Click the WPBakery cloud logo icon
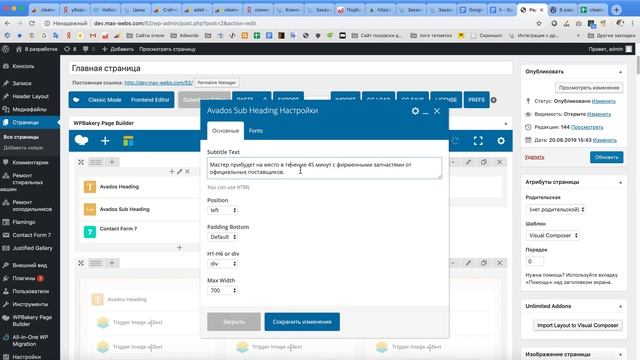640x360 pixels. pyautogui.click(x=81, y=140)
